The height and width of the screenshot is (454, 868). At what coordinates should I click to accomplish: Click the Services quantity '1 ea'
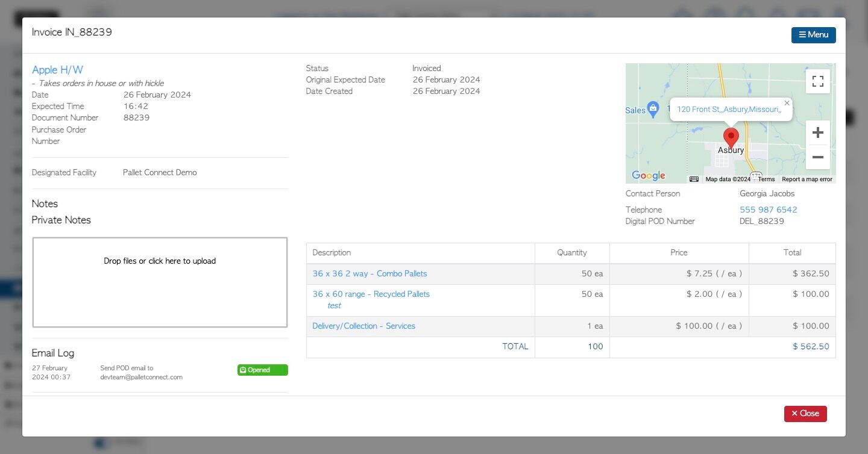coord(595,326)
